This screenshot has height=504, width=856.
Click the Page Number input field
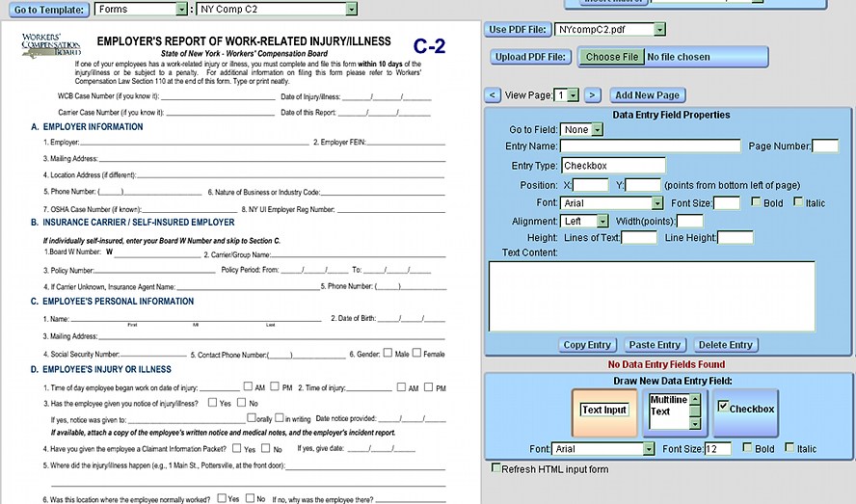[825, 146]
